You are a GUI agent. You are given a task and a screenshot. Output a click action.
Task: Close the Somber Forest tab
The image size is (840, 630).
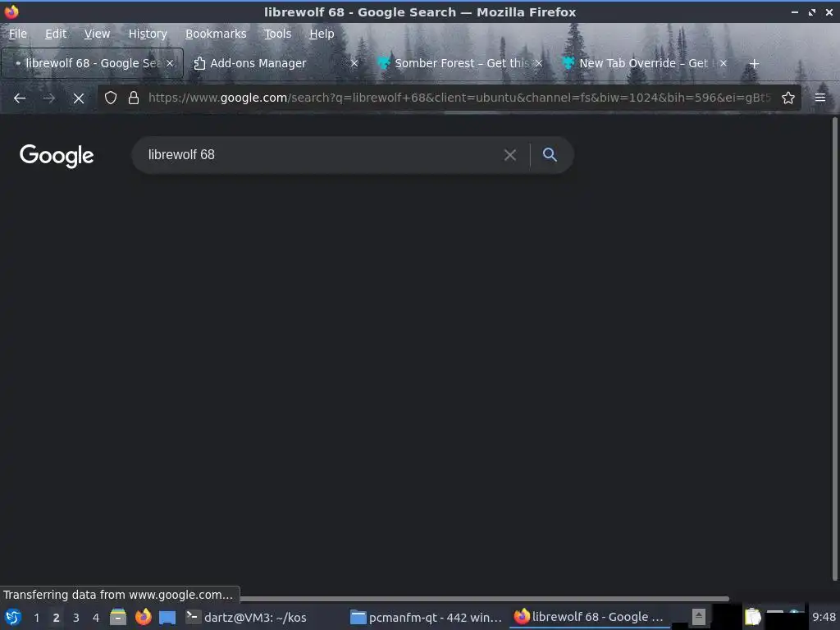click(x=538, y=63)
